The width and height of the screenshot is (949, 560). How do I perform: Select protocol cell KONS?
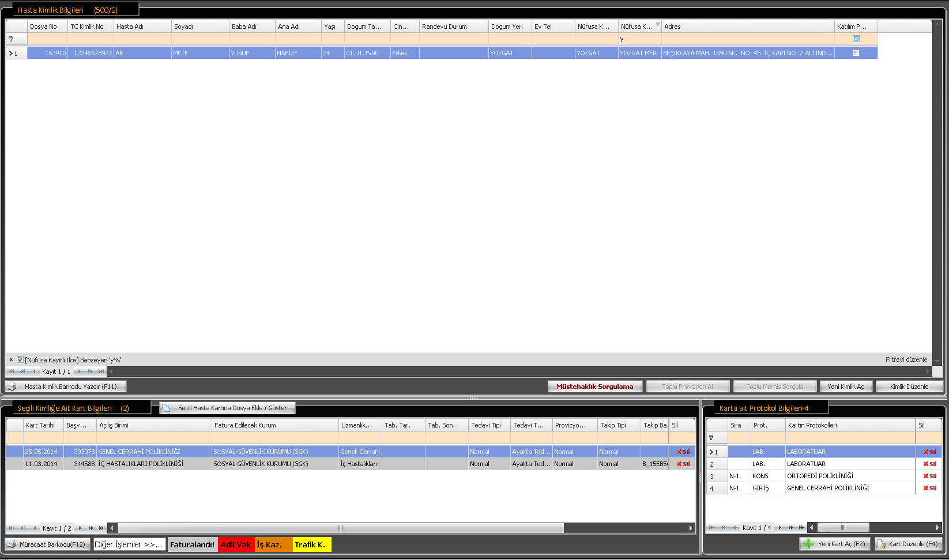(x=768, y=476)
